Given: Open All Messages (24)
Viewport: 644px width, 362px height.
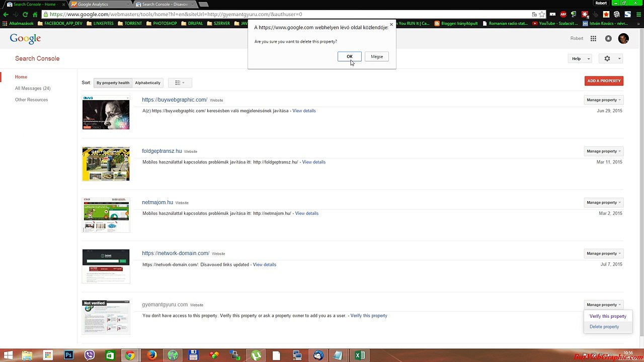Looking at the screenshot, I should [33, 88].
